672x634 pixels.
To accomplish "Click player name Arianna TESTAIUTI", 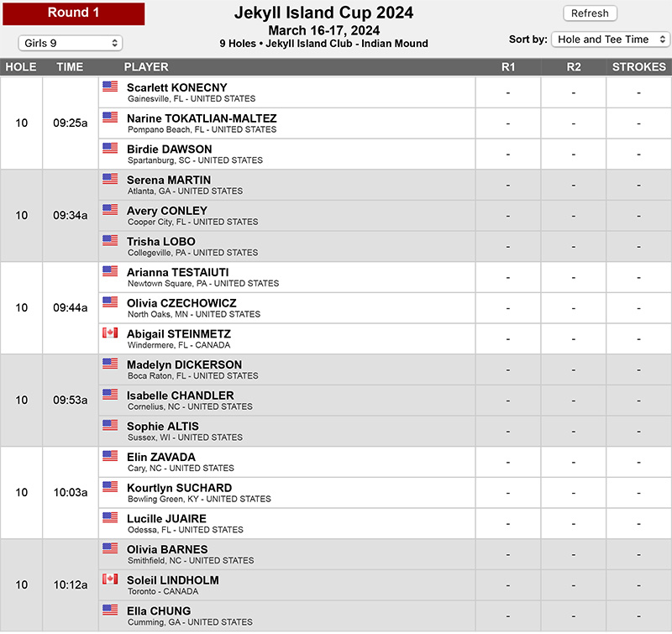I will [x=178, y=273].
